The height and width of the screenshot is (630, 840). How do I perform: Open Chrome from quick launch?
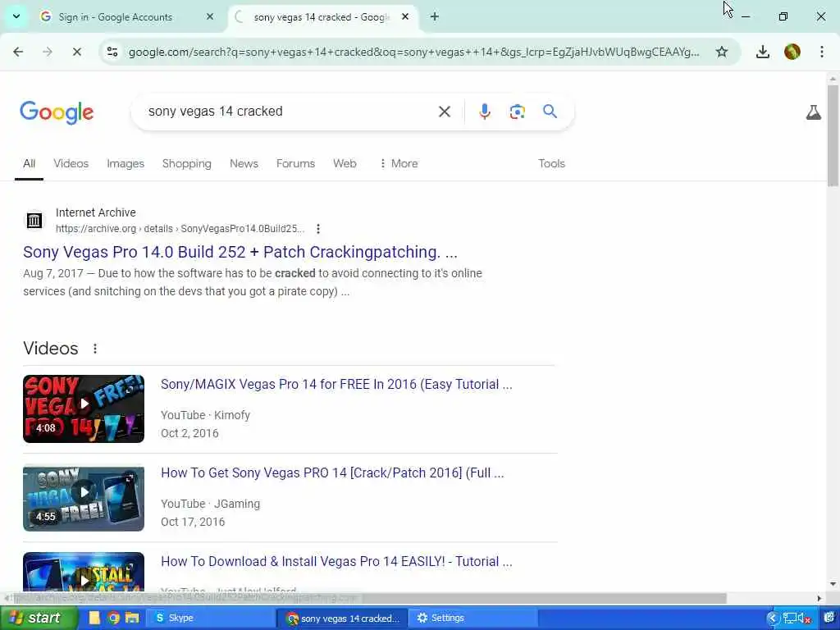[113, 619]
